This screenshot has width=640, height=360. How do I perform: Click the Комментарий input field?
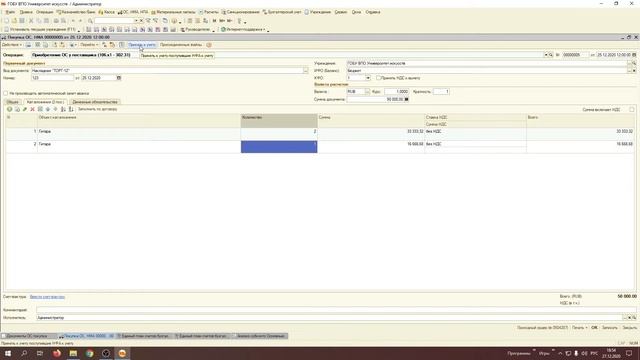click(x=336, y=310)
